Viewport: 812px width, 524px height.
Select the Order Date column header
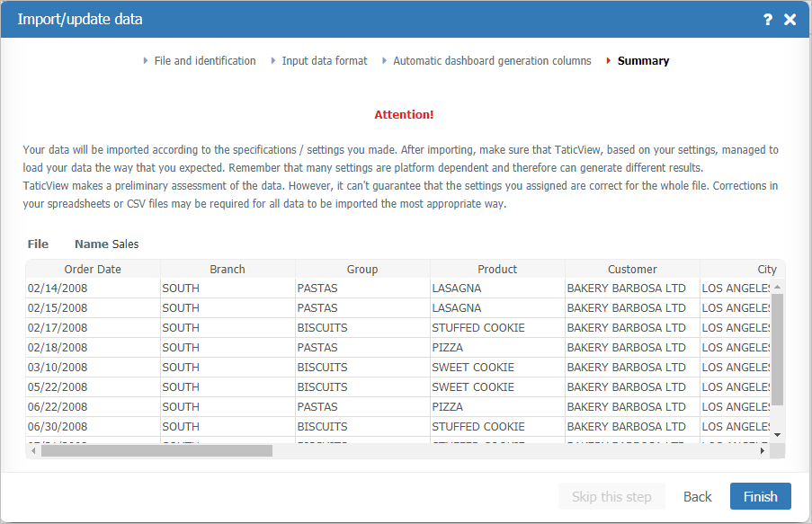click(x=93, y=269)
